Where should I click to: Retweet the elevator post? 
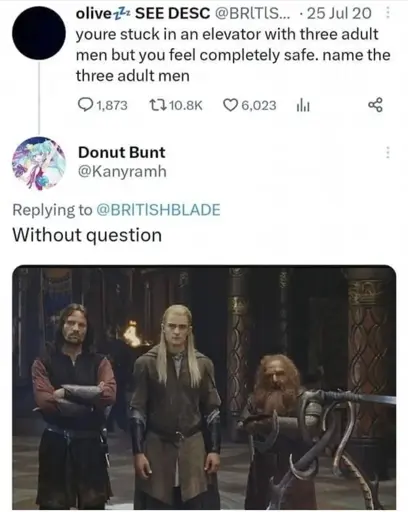[x=158, y=105]
